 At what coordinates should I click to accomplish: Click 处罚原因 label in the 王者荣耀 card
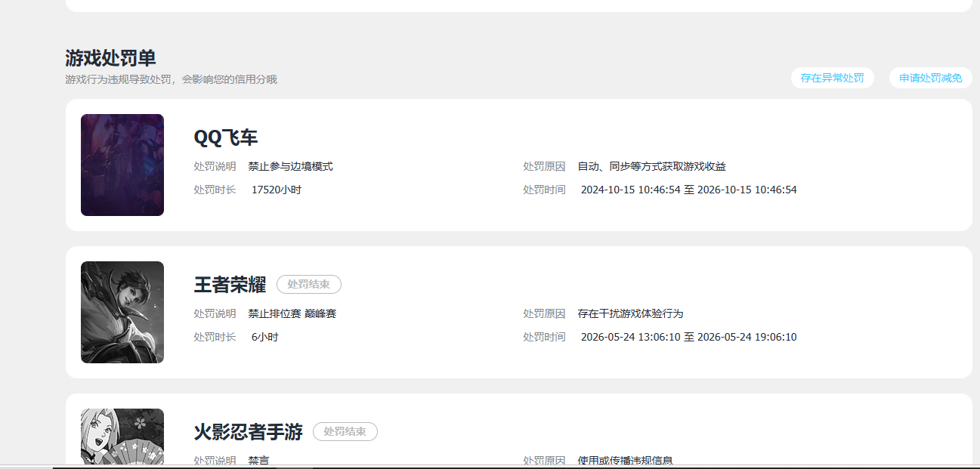click(x=544, y=313)
